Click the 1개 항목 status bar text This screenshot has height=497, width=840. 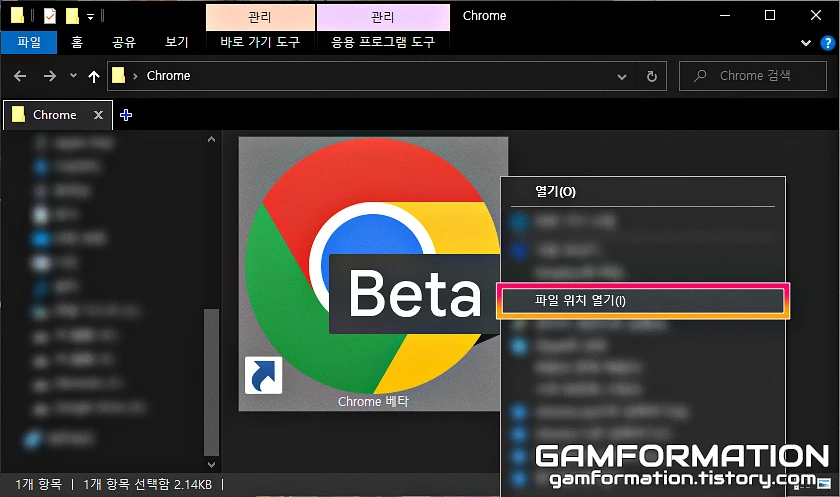tap(38, 485)
